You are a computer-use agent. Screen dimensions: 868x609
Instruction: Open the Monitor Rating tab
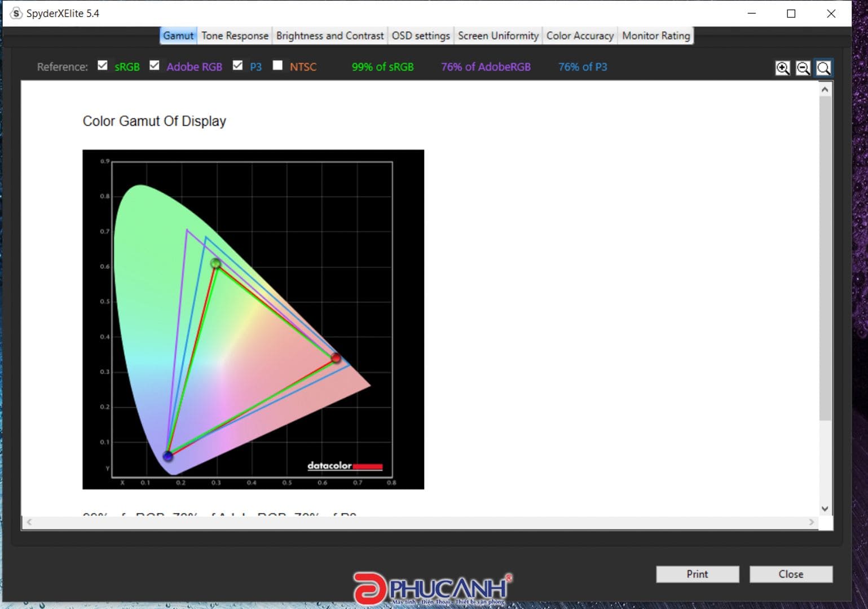pyautogui.click(x=656, y=36)
